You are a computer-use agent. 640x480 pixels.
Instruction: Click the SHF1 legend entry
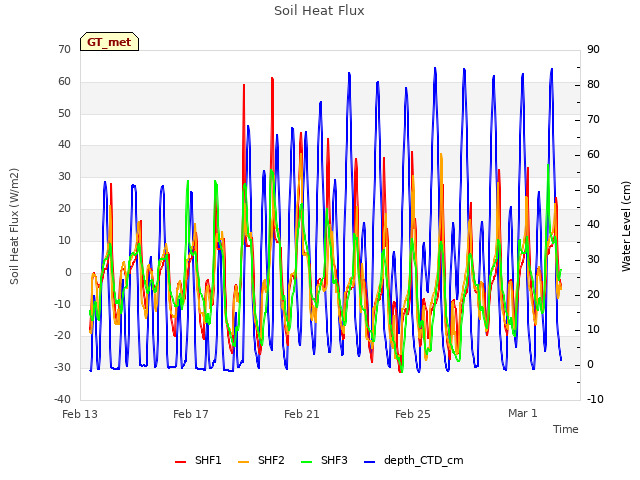pos(198,461)
